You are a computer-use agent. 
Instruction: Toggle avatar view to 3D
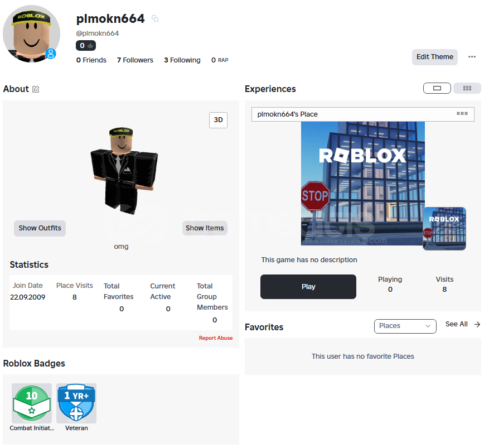[219, 120]
